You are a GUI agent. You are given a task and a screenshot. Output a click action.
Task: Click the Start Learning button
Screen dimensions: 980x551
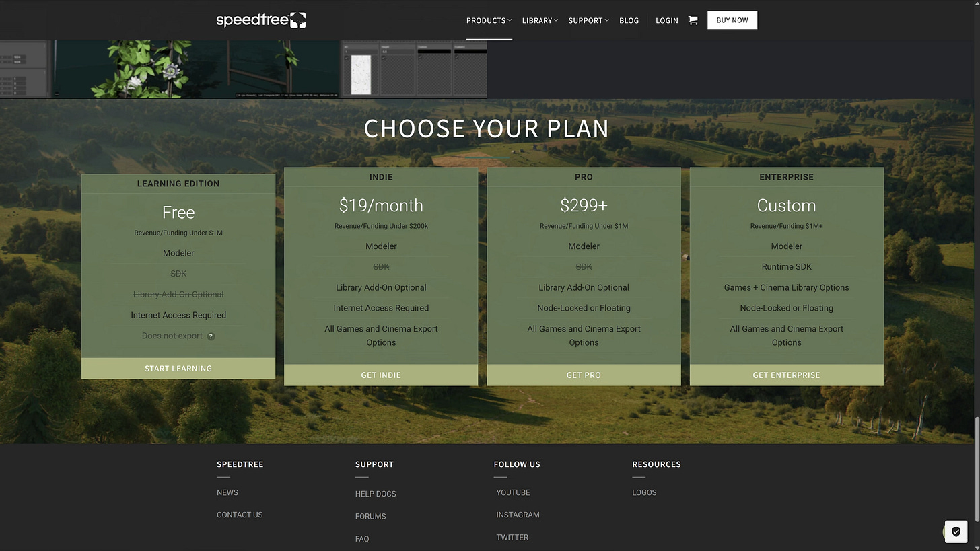[178, 369]
